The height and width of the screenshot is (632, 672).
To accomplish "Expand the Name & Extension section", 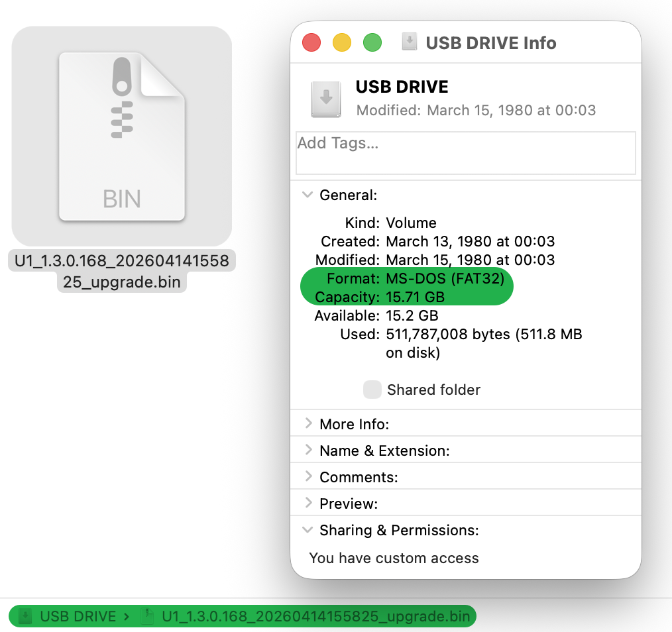I will click(308, 450).
